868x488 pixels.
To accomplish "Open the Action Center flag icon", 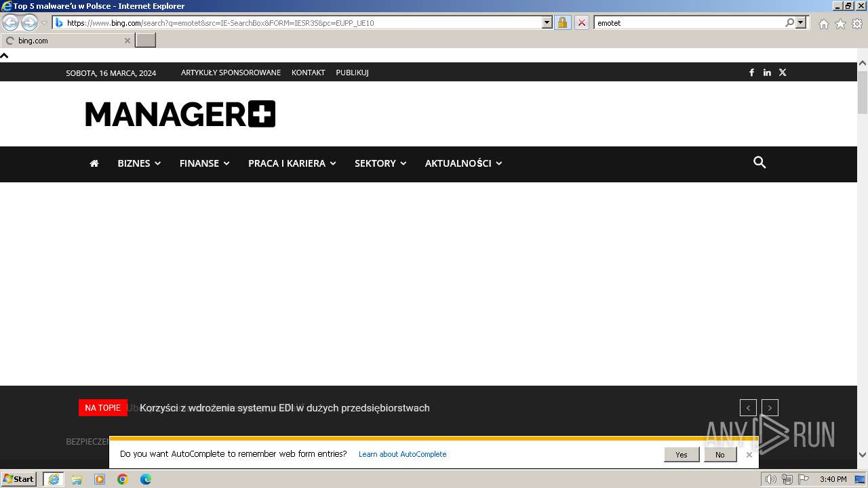I will coord(804,479).
